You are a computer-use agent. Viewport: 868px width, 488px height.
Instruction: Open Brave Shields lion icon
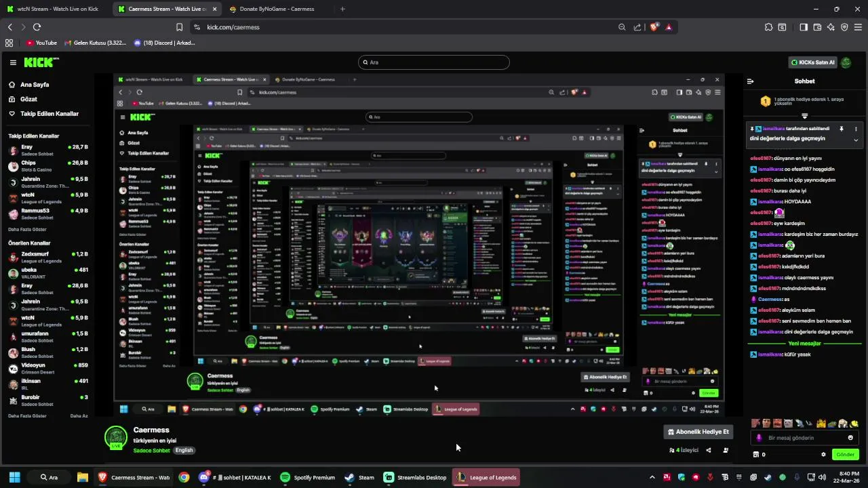654,27
